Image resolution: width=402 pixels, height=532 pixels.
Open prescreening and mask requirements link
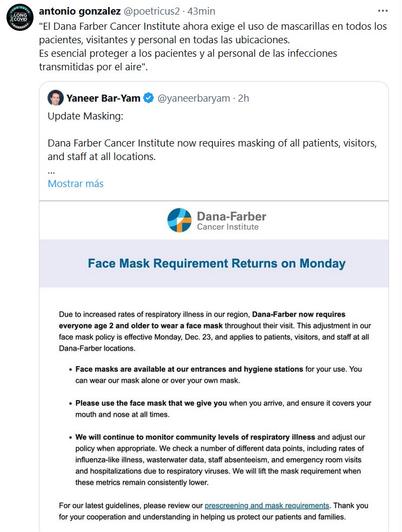coord(267,506)
